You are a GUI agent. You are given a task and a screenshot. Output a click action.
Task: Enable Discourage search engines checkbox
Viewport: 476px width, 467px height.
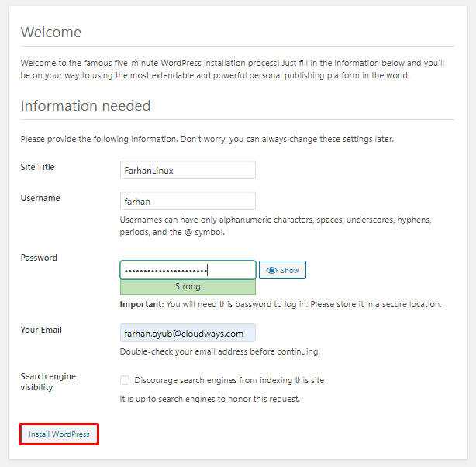click(125, 380)
